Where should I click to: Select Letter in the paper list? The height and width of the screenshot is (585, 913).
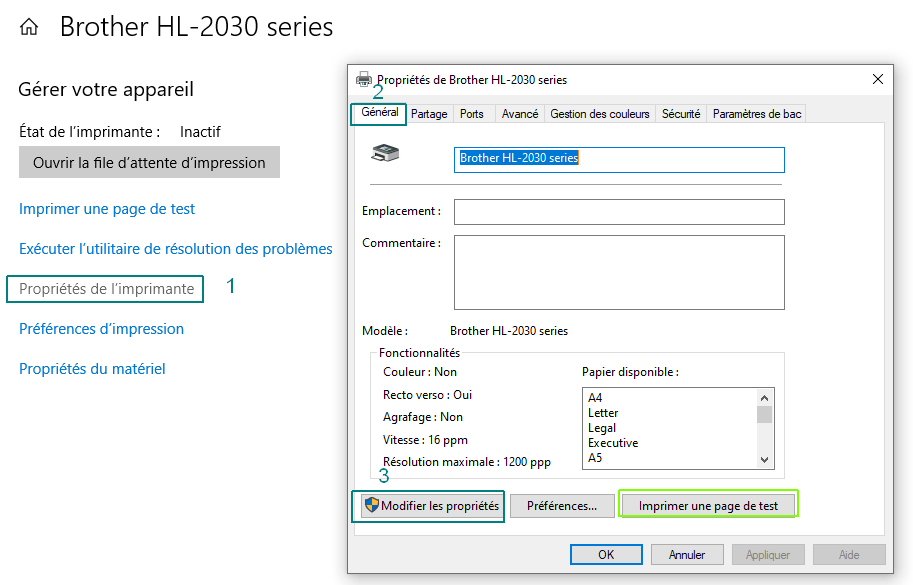(x=603, y=413)
